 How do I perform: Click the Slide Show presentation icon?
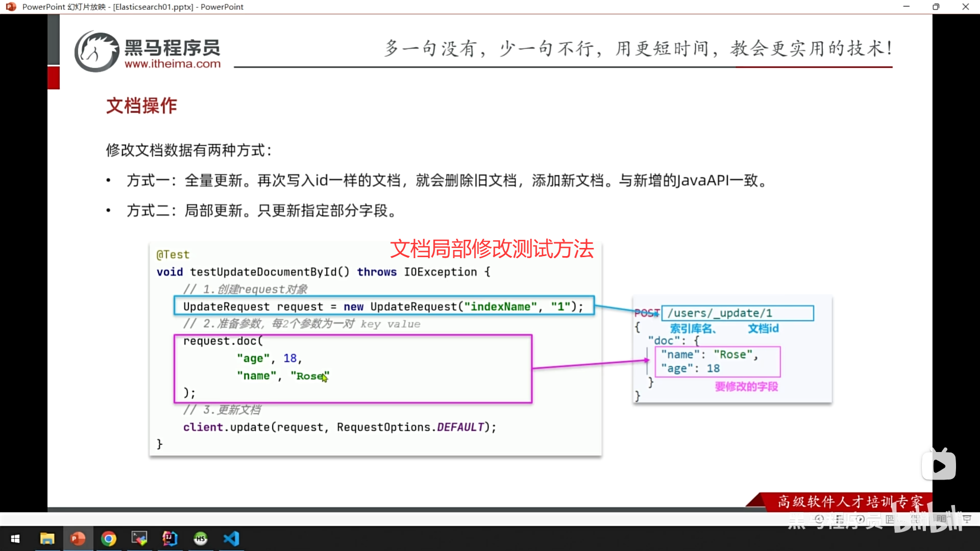(967, 519)
